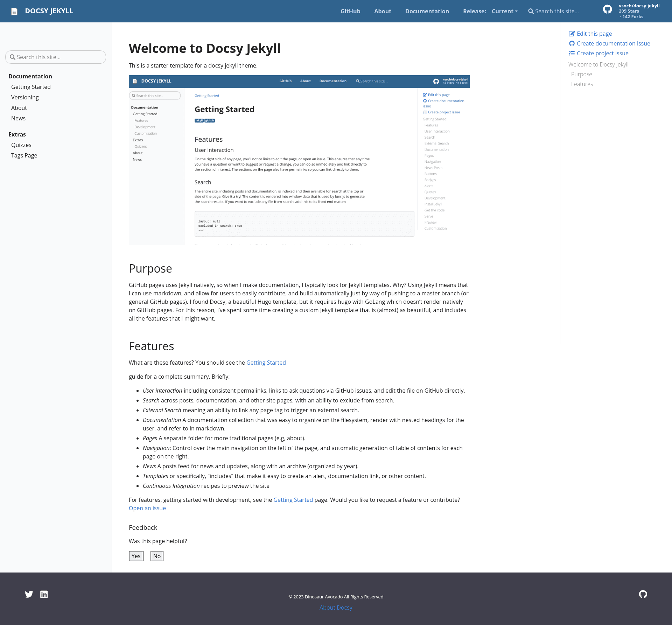Image resolution: width=672 pixels, height=625 pixels.
Task: Open News in the sidebar
Action: point(18,118)
